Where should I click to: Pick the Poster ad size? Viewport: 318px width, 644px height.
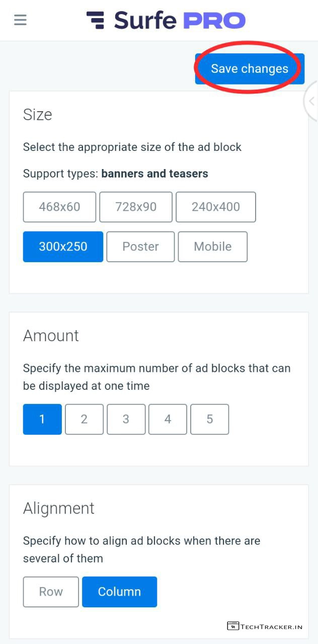click(x=140, y=247)
